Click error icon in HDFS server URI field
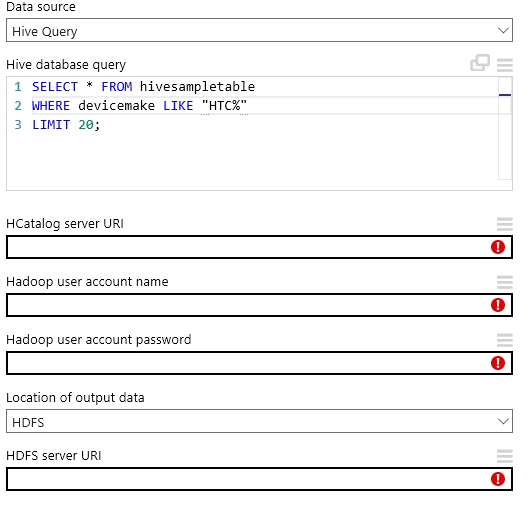 click(x=498, y=479)
